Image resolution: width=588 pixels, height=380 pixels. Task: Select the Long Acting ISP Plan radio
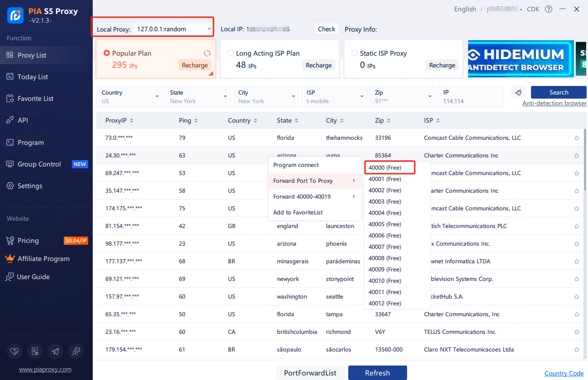231,53
